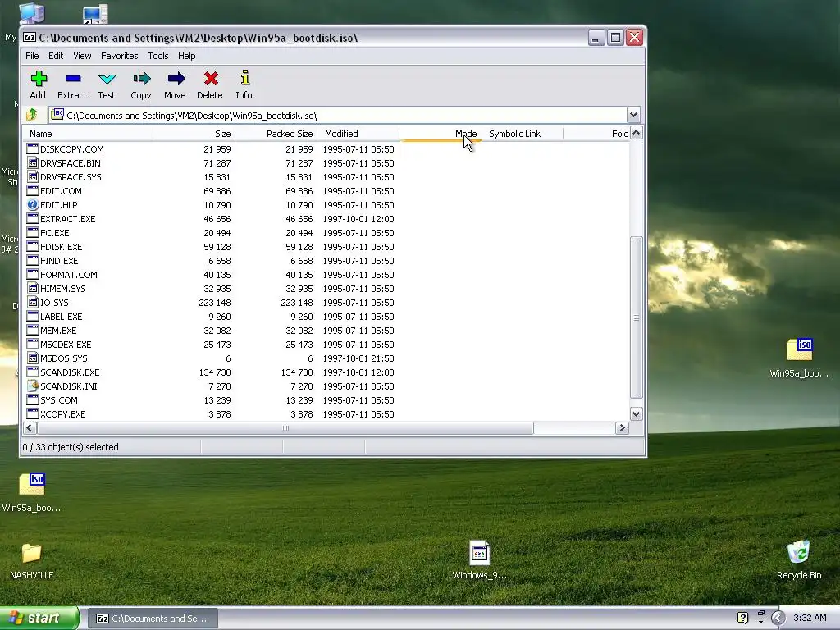The image size is (840, 630).
Task: Select the DRVSPACE.SYS file name
Action: (71, 177)
